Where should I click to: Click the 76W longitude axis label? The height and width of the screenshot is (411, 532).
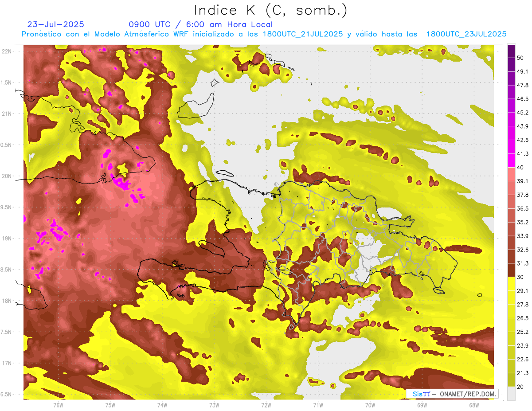58,405
